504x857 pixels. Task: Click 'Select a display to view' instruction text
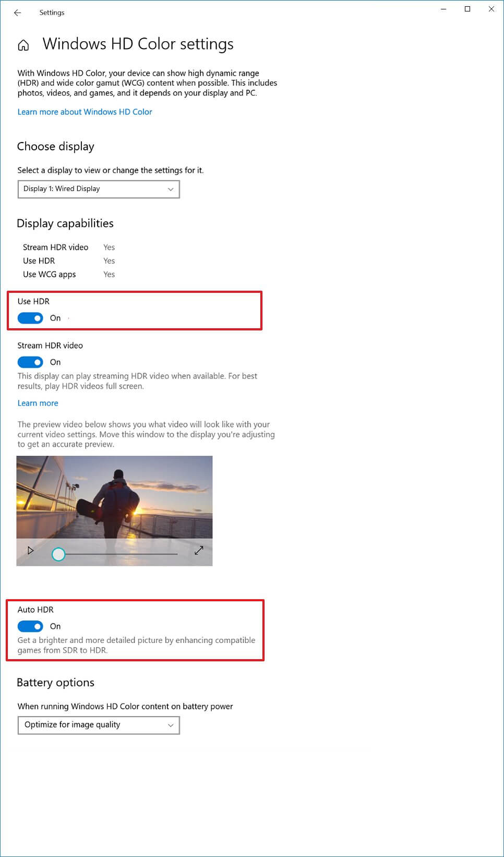111,170
